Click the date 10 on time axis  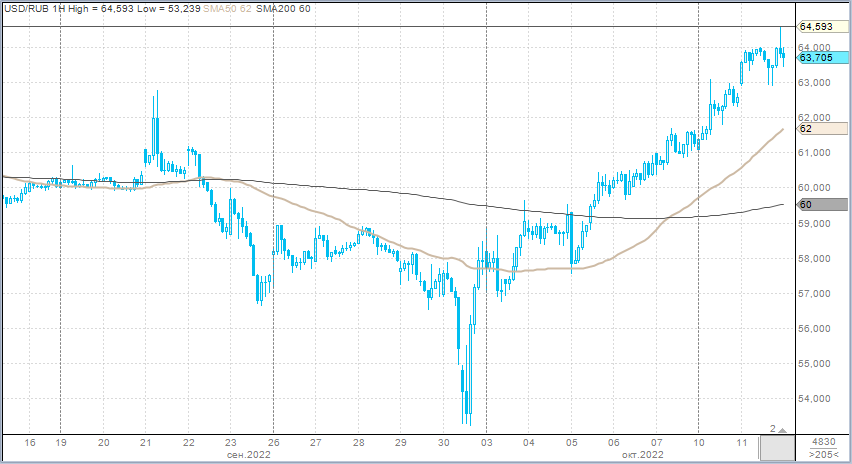point(698,442)
